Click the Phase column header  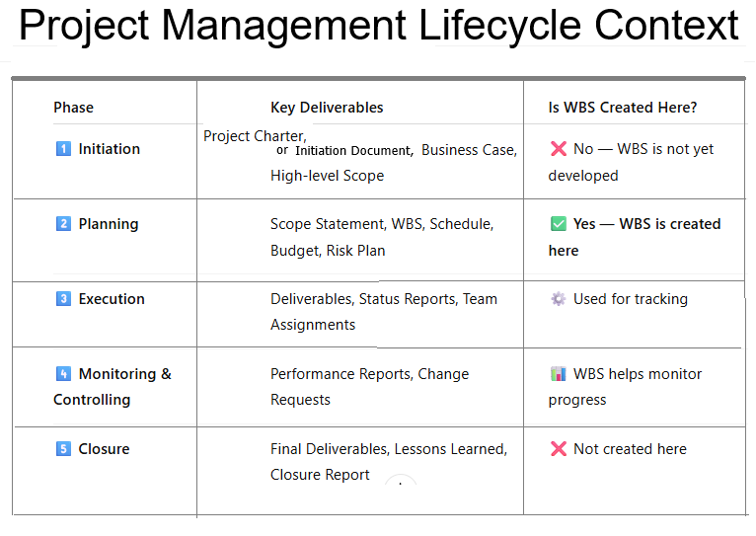[x=74, y=108]
